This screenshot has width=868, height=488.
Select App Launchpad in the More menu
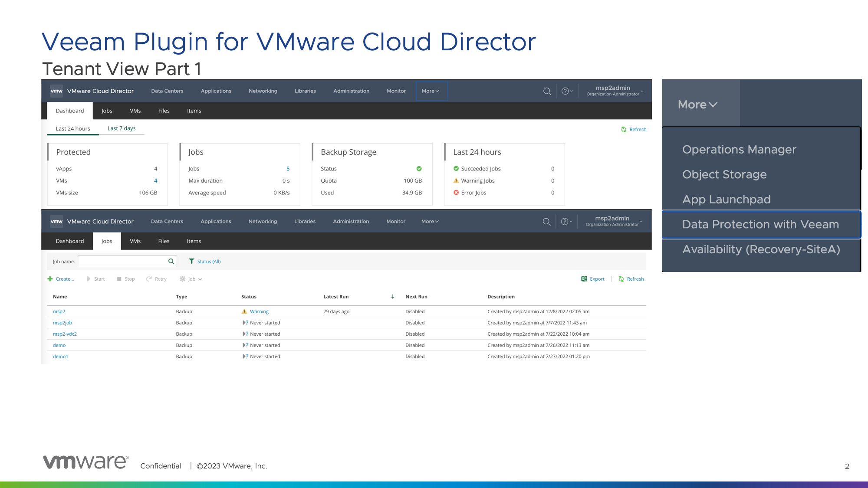coord(727,200)
